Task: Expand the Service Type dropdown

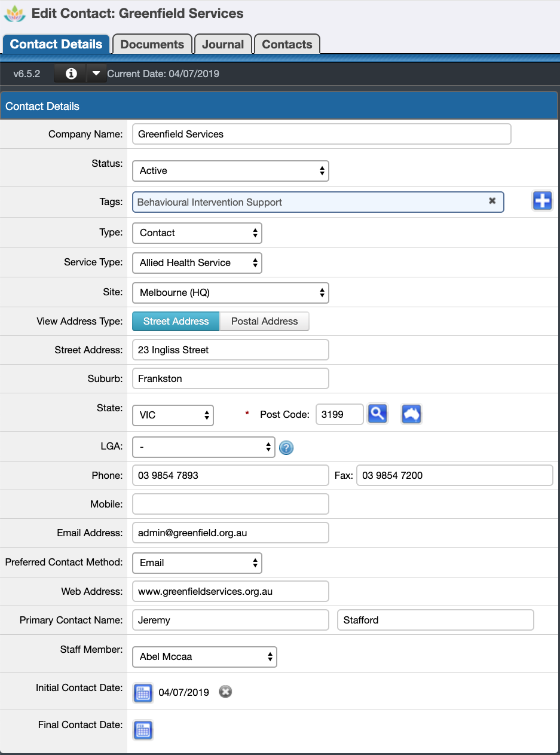Action: pyautogui.click(x=197, y=262)
